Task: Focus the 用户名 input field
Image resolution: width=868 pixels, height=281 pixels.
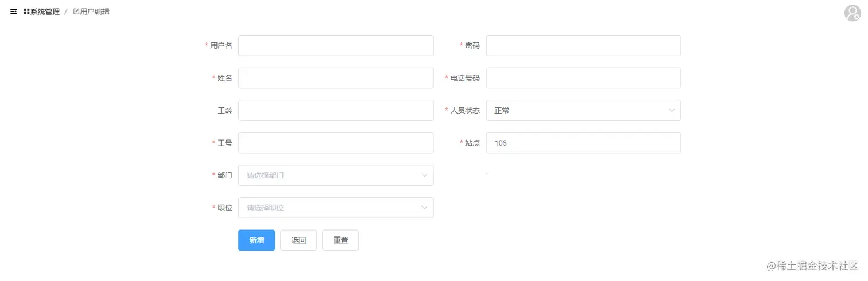Action: 336,45
